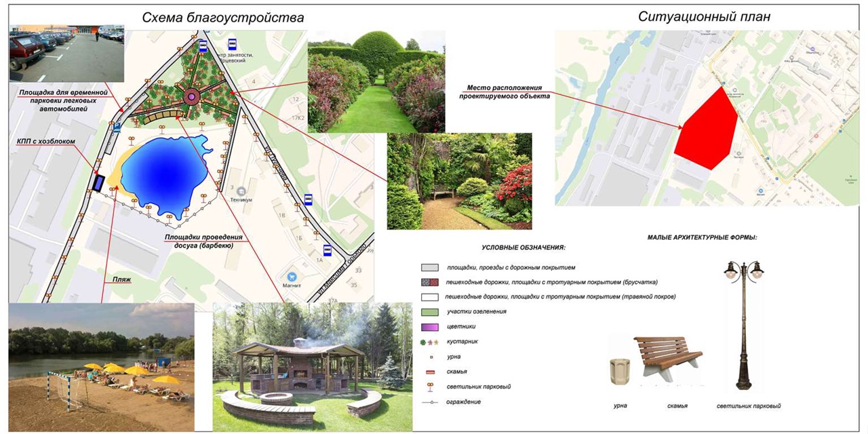The width and height of the screenshot is (868, 434).
Task: Click the Магнит shopping cart map icon
Action: pos(292,277)
